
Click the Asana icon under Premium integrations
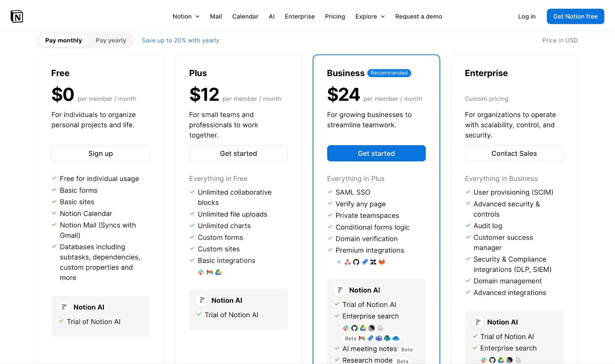coord(347,262)
